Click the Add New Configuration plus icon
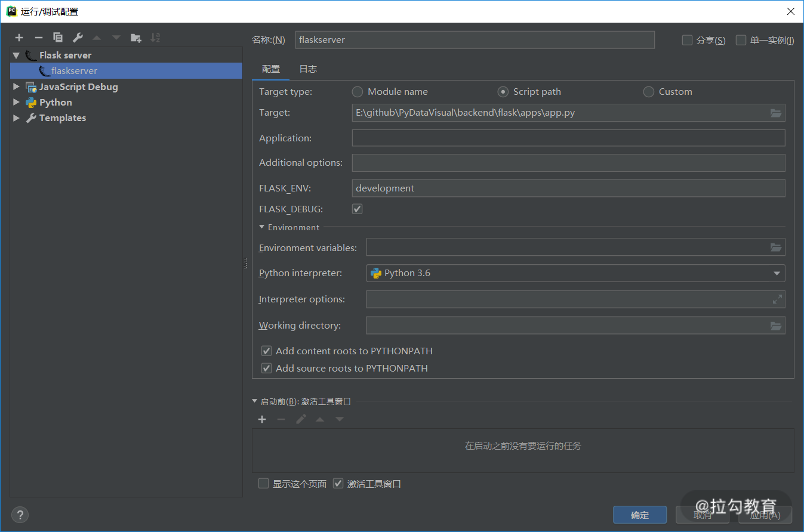 19,38
